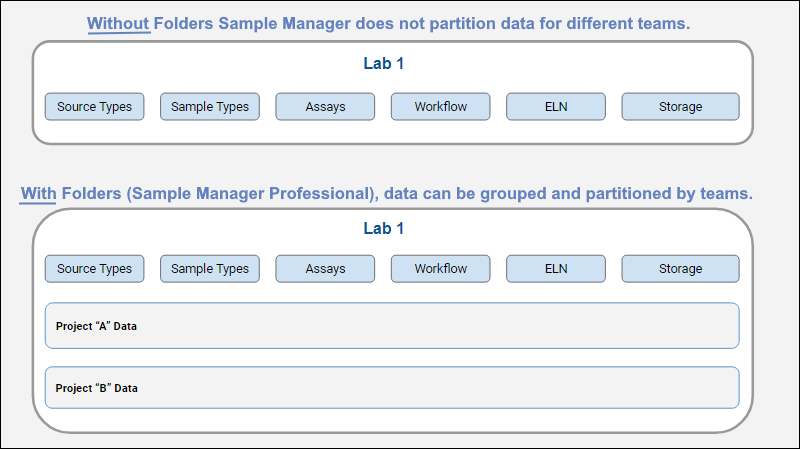This screenshot has width=800, height=449.
Task: Select Sample Types in the With Folders lab
Action: point(210,269)
